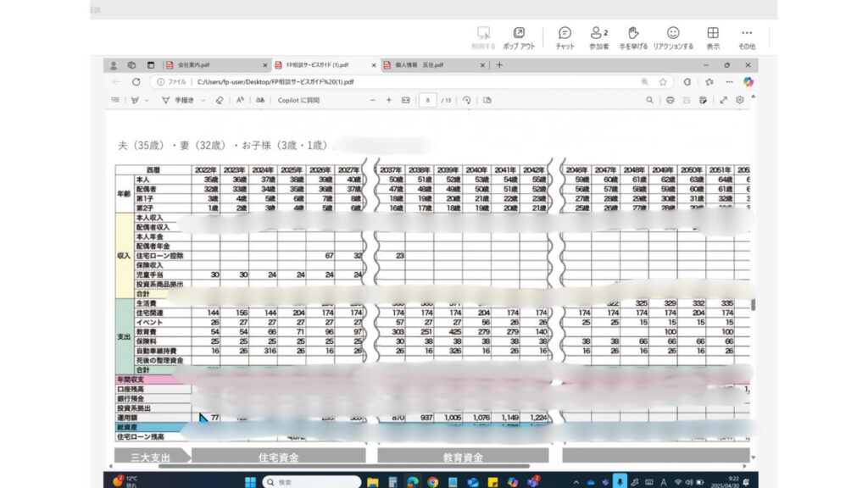The height and width of the screenshot is (488, 868).
Task: Open the browser profile icon
Action: coord(114,65)
